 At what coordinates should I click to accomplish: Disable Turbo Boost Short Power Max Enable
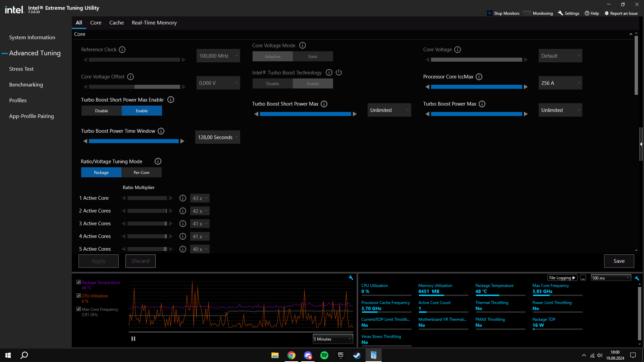102,111
